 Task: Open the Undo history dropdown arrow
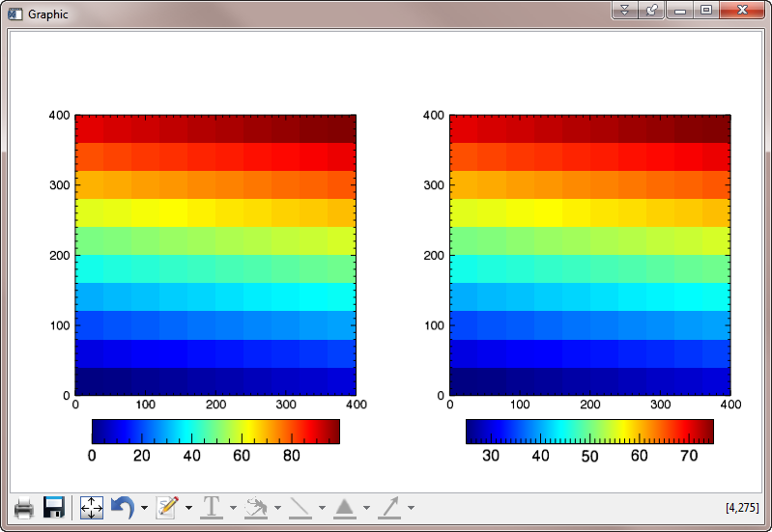point(144,508)
